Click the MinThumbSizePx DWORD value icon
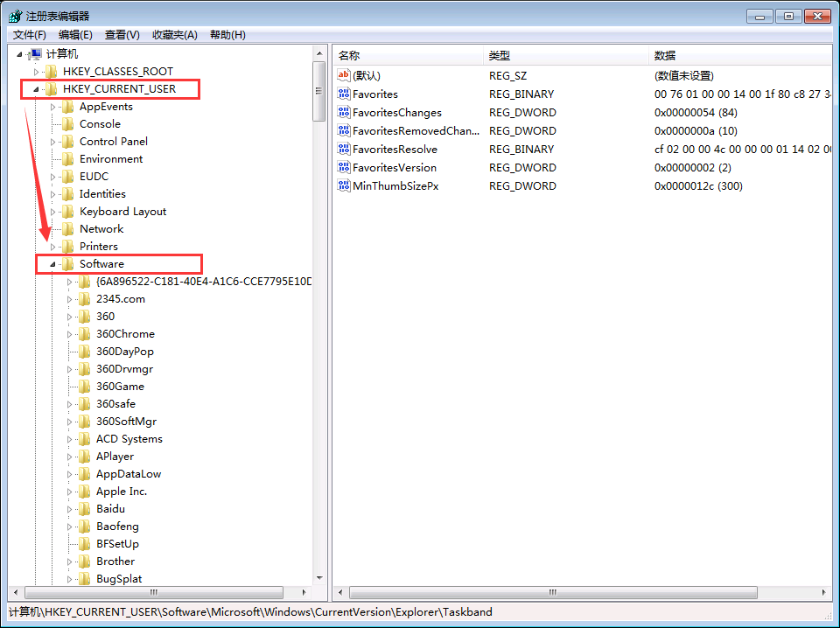The image size is (840, 628). click(344, 185)
